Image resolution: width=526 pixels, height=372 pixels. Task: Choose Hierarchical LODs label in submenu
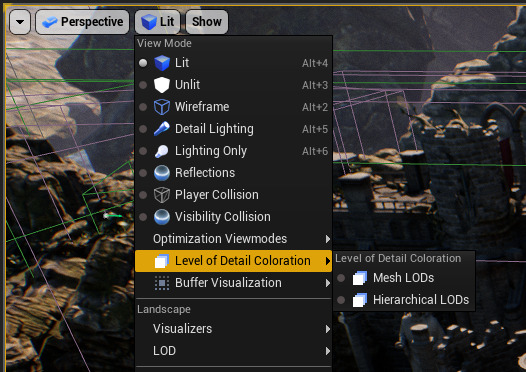pyautogui.click(x=421, y=300)
